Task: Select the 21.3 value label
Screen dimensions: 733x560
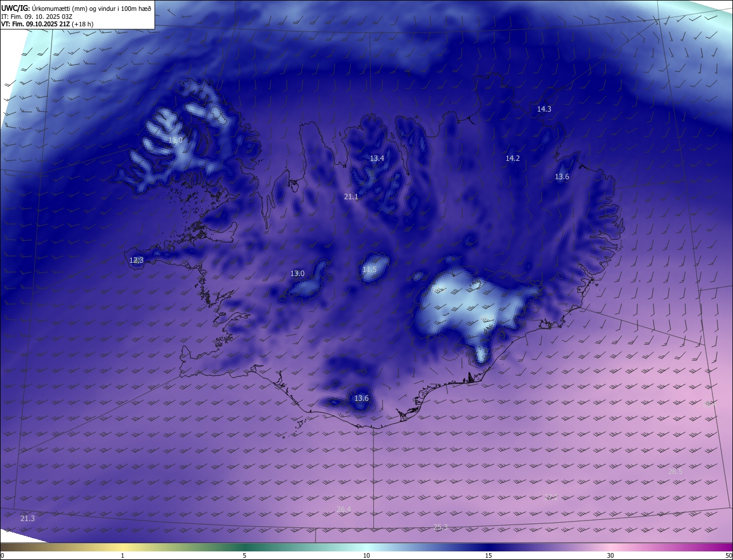Action: [x=27, y=518]
